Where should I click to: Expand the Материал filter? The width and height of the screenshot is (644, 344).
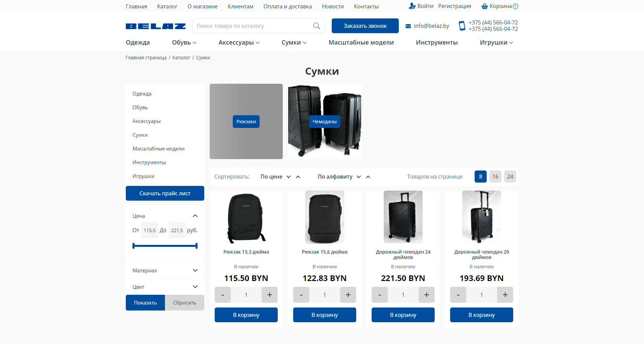(195, 270)
